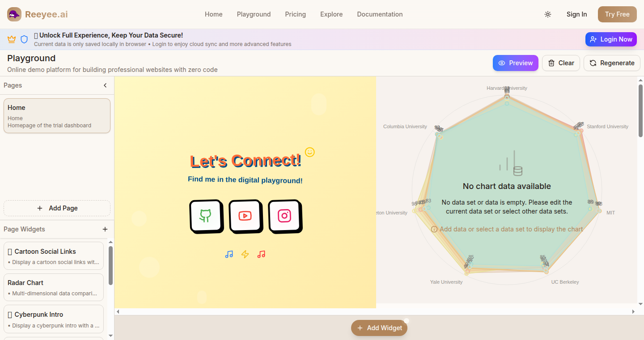
Task: Click the empty chart data icon
Action: pyautogui.click(x=511, y=163)
